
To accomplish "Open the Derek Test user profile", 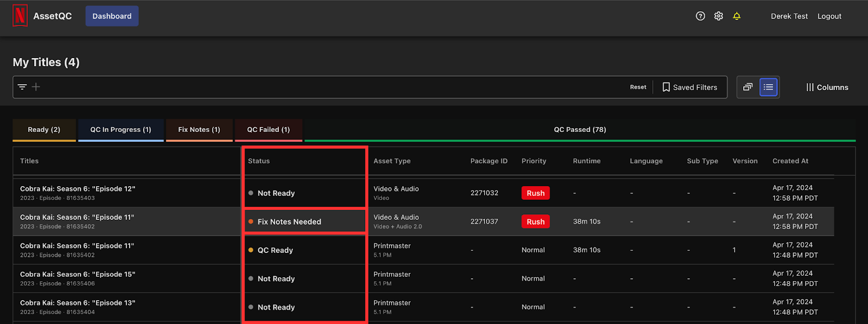I will pyautogui.click(x=789, y=16).
